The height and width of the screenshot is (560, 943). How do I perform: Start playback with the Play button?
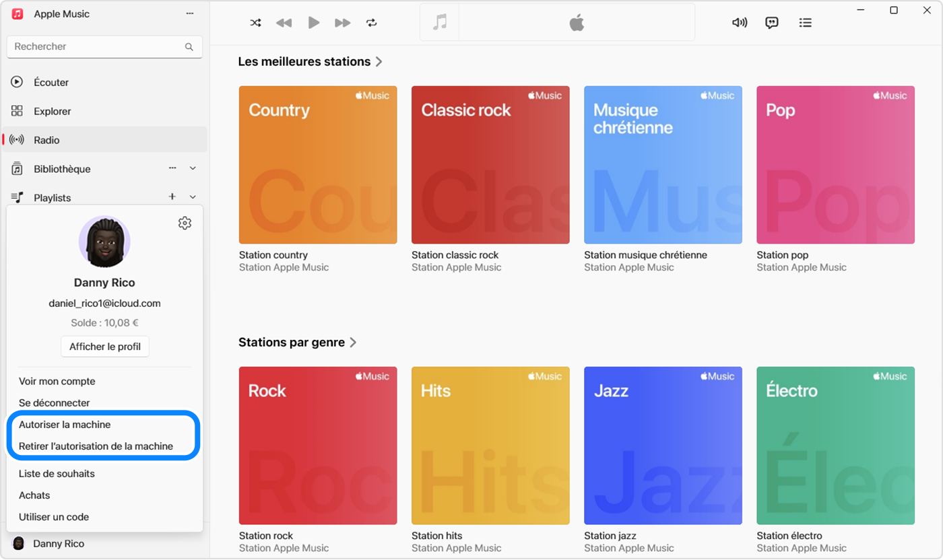[x=314, y=23]
